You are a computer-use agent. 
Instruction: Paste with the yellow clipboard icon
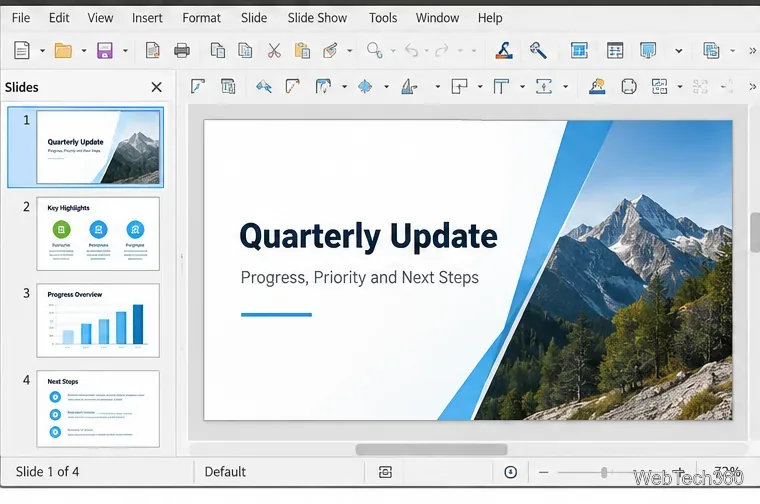coord(302,50)
